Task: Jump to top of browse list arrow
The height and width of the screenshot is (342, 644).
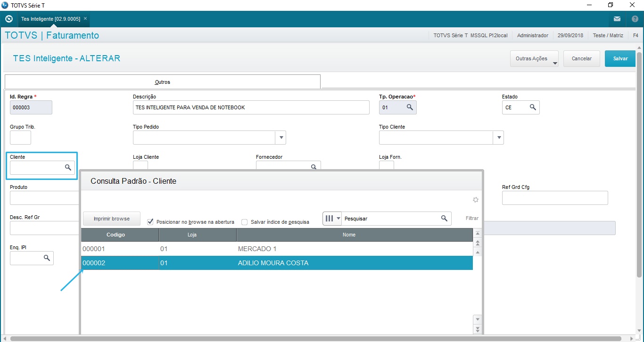Action: (478, 234)
